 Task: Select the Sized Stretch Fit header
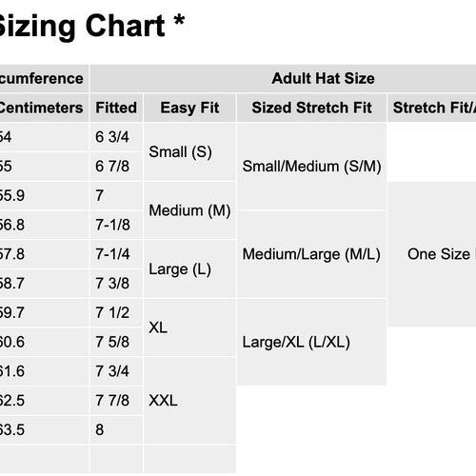pos(311,108)
